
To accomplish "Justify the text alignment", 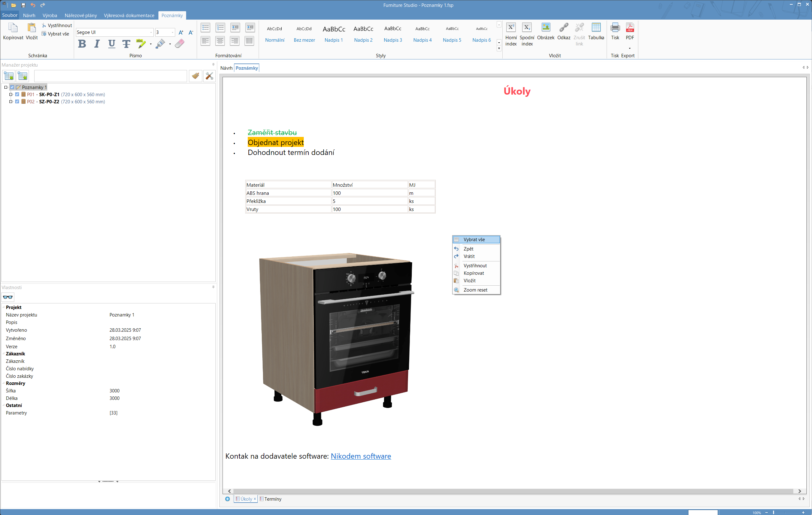I will pos(250,41).
